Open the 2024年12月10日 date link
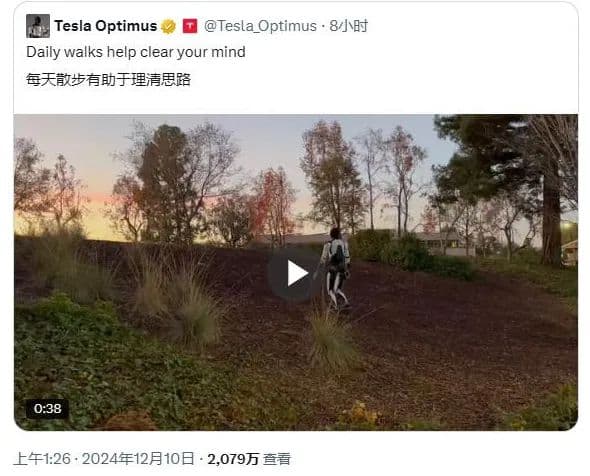This screenshot has height=476, width=590. tap(138, 459)
